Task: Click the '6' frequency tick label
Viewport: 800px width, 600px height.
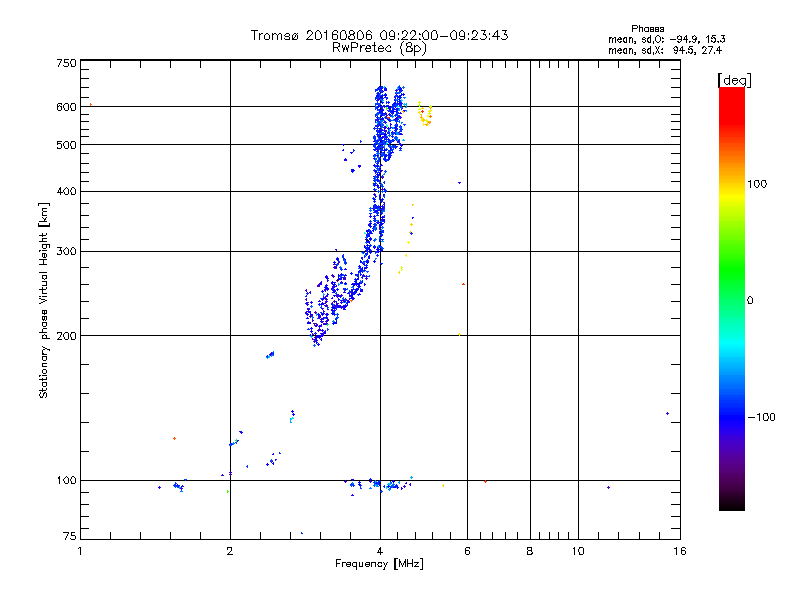Action: click(467, 551)
